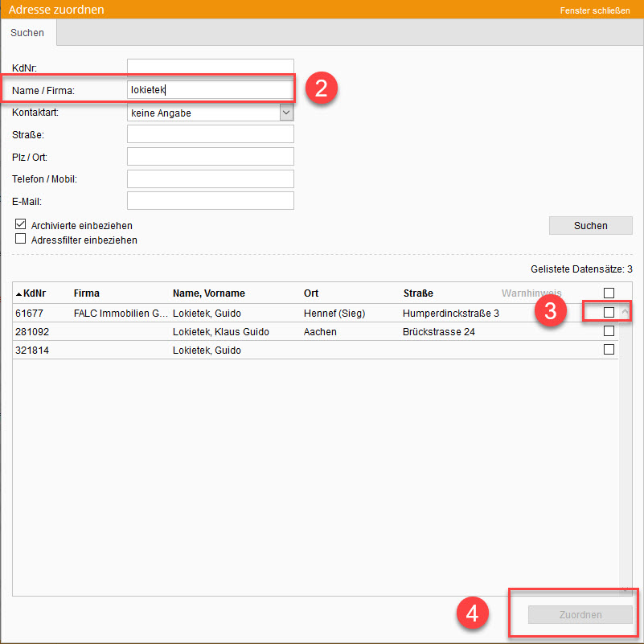Click the Zuordnen button
Viewport: 644px width, 644px height.
click(580, 615)
